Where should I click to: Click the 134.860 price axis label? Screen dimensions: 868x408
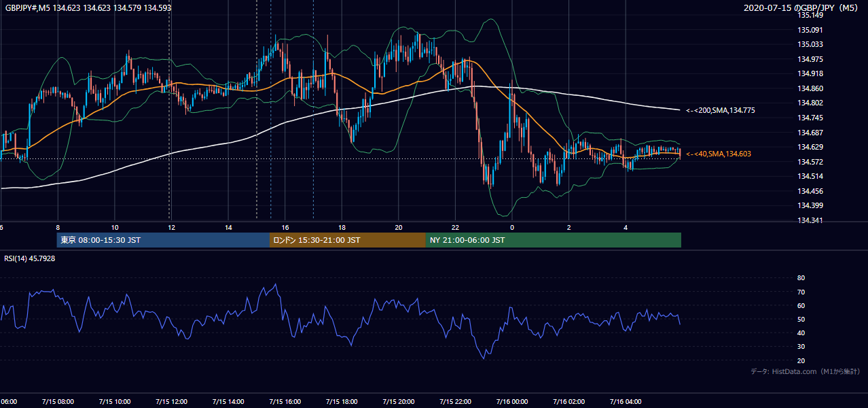pos(810,88)
